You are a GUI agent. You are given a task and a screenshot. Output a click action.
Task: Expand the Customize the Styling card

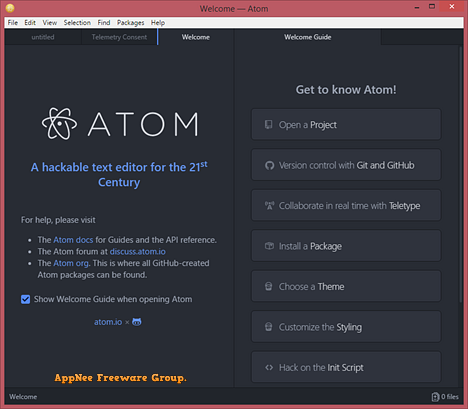click(346, 327)
